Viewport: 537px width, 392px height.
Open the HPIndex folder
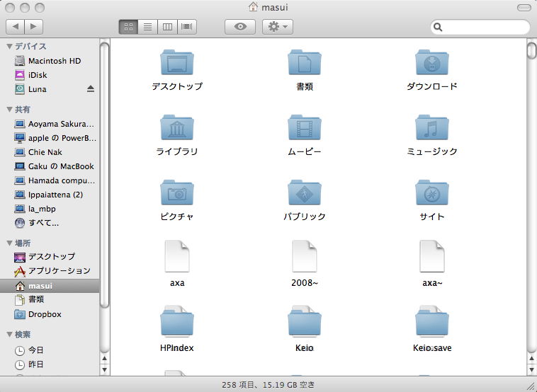click(176, 321)
